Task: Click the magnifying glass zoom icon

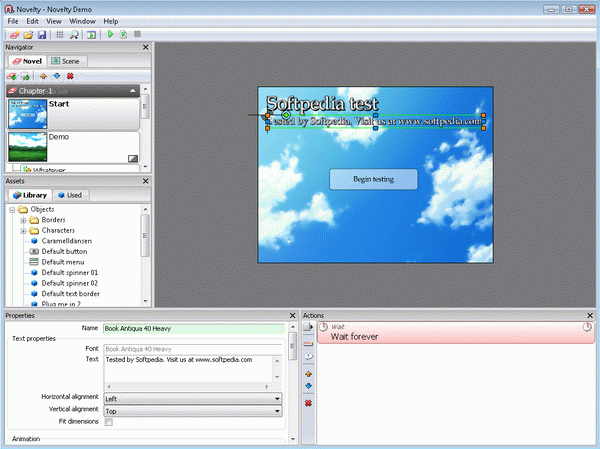Action: coord(74,35)
